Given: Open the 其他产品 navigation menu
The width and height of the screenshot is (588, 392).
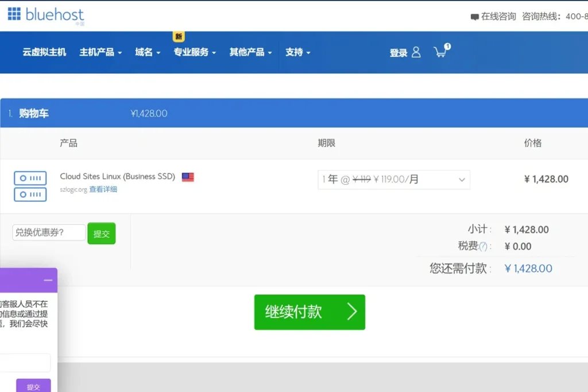Looking at the screenshot, I should [x=250, y=52].
